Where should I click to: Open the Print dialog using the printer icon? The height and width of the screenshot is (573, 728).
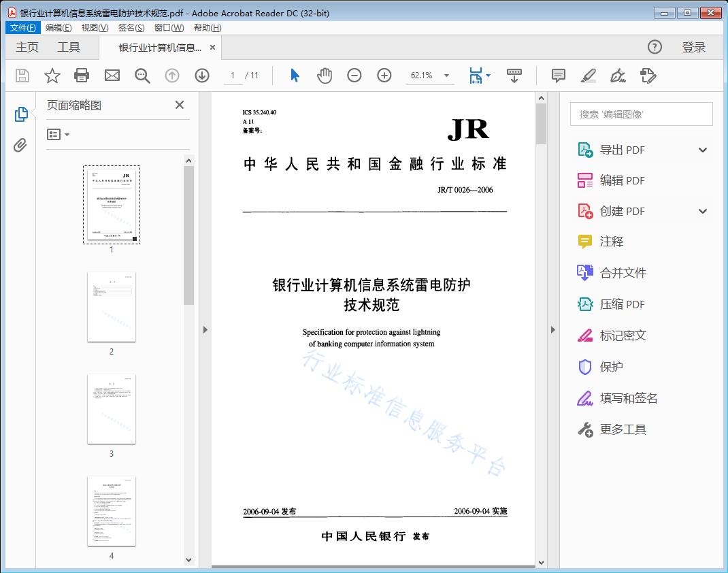click(82, 76)
